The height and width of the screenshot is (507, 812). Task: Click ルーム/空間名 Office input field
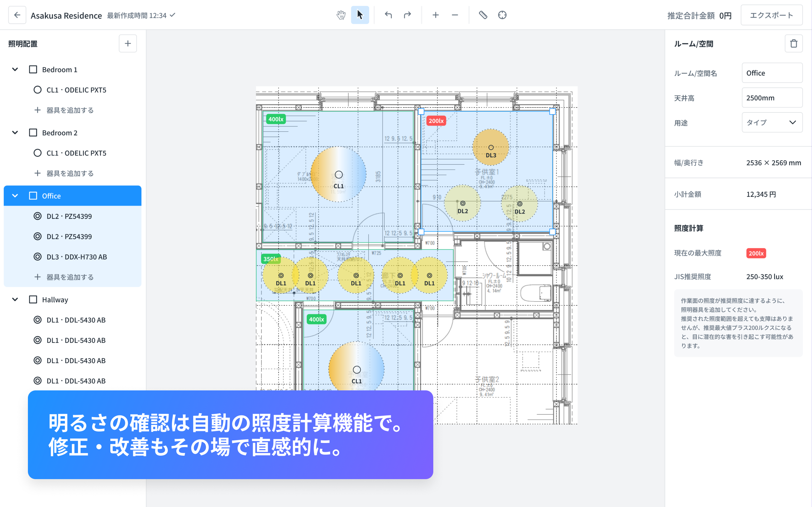point(772,73)
